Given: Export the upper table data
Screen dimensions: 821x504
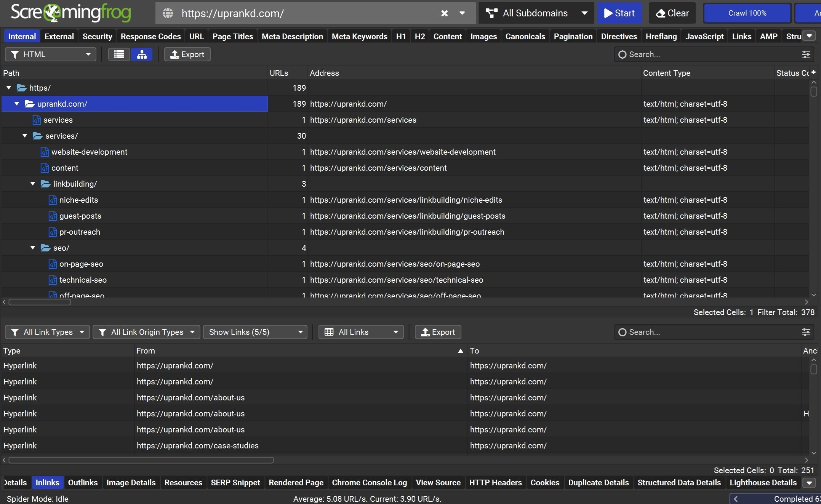Looking at the screenshot, I should tap(187, 54).
